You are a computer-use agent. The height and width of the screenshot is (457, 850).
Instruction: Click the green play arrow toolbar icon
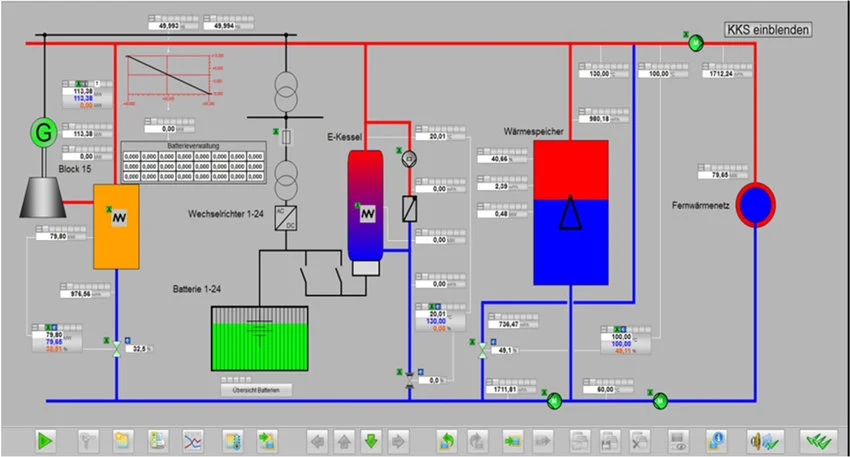45,441
